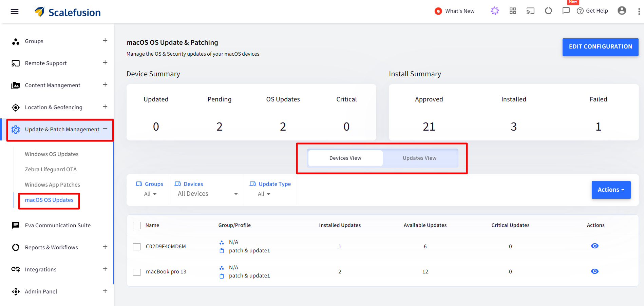Open the apps grid icon
This screenshot has height=306, width=644.
pyautogui.click(x=513, y=11)
